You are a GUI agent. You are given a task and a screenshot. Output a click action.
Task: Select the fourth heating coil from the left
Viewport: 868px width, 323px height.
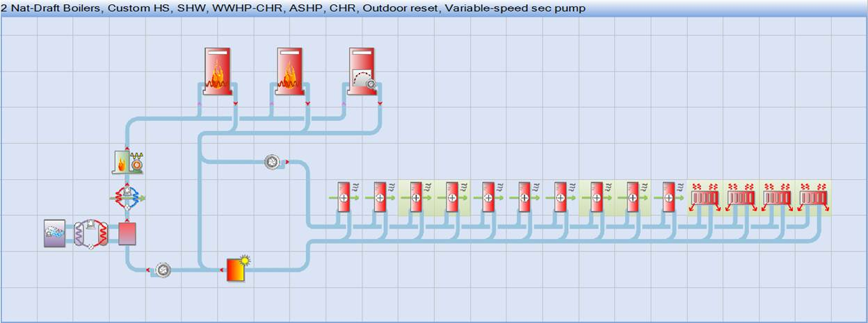pos(453,197)
